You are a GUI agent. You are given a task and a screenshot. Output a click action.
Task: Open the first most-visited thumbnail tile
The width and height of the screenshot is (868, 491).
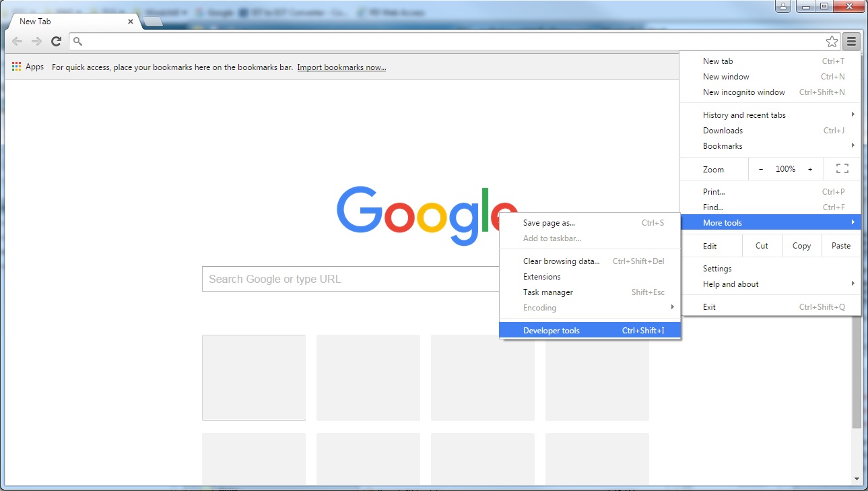coord(254,378)
